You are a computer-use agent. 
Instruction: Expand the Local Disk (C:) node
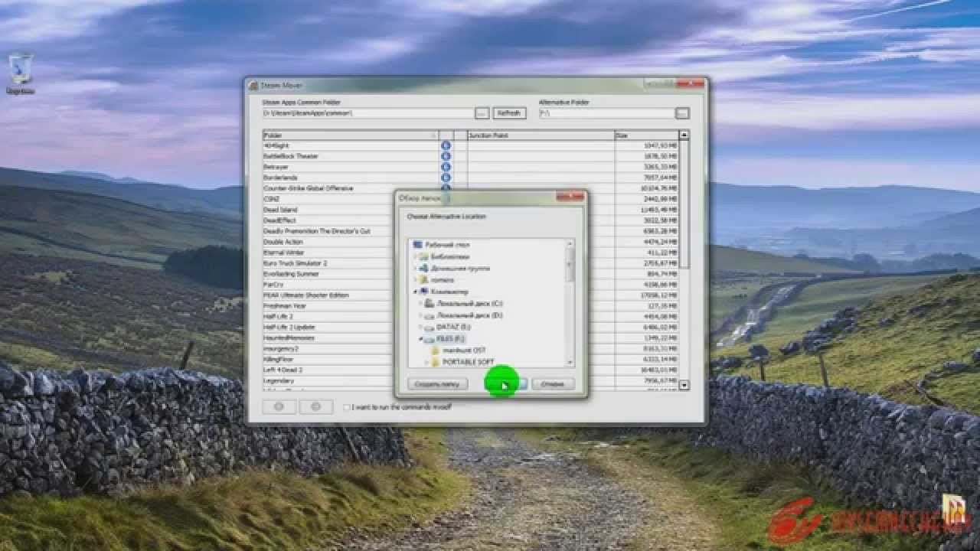tap(421, 303)
